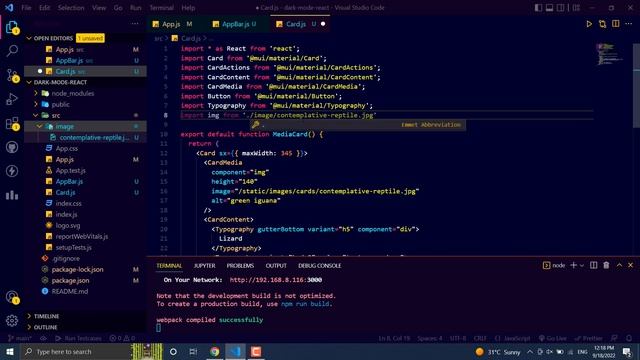
Task: Open the Run and Debug view
Action: pyautogui.click(x=12, y=99)
